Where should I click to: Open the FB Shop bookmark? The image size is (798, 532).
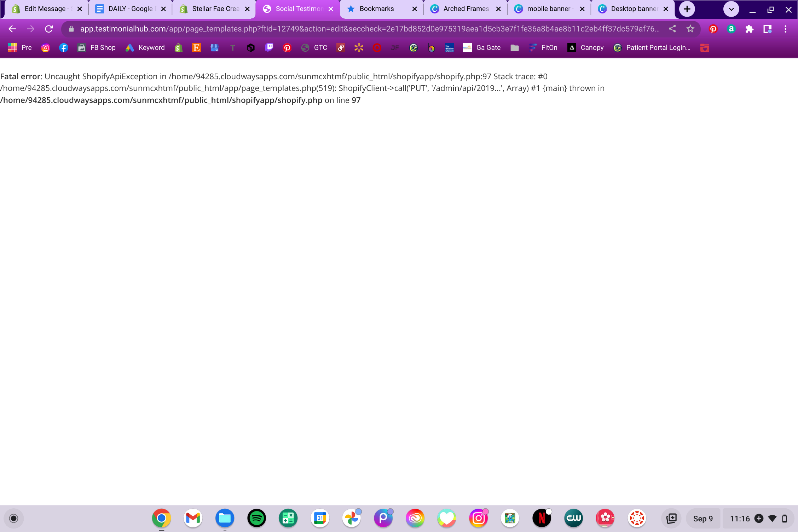(x=97, y=48)
